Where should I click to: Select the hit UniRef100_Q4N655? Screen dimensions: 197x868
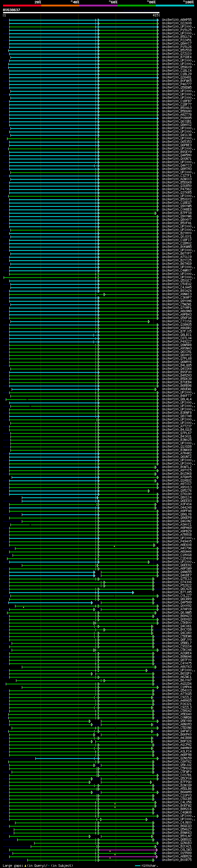177,572
